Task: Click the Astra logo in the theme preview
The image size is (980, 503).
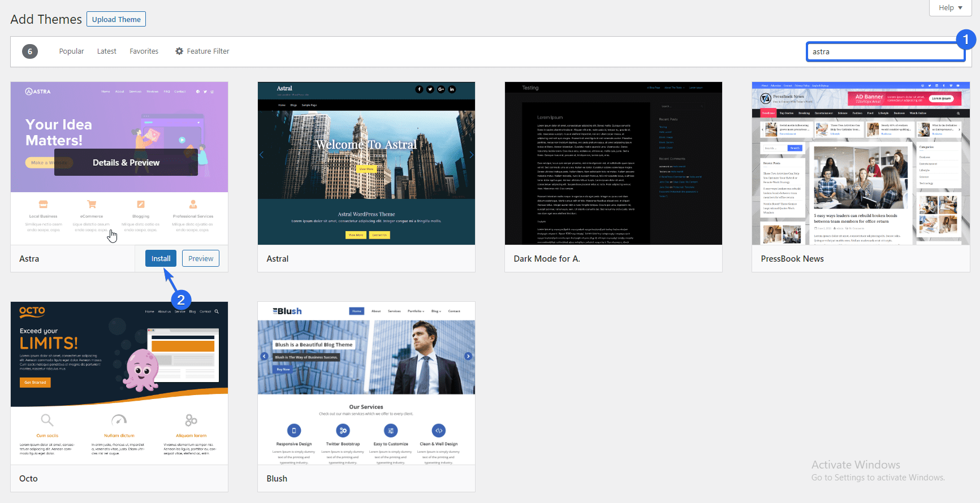Action: click(38, 92)
